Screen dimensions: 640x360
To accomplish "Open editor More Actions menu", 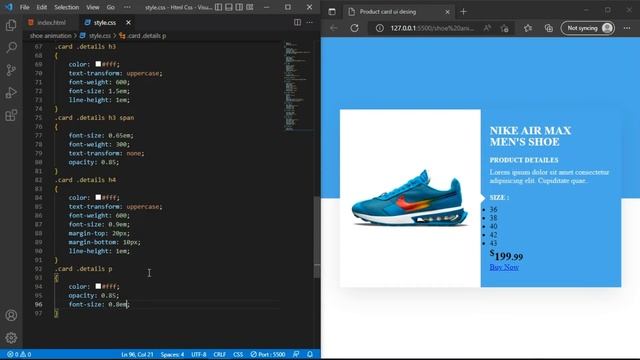I will click(x=310, y=22).
